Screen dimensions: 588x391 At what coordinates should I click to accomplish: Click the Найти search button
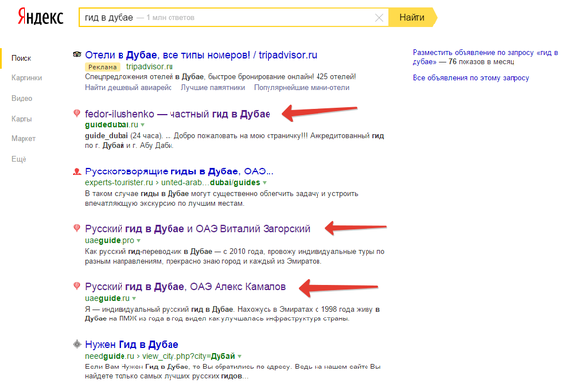(412, 18)
